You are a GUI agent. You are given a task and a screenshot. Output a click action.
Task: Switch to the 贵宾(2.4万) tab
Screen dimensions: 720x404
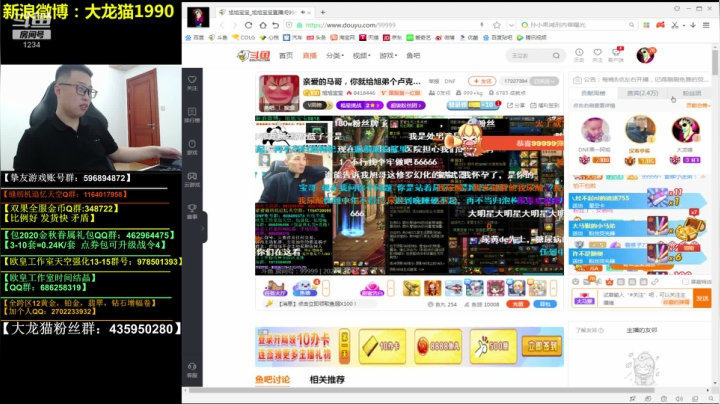pyautogui.click(x=642, y=93)
